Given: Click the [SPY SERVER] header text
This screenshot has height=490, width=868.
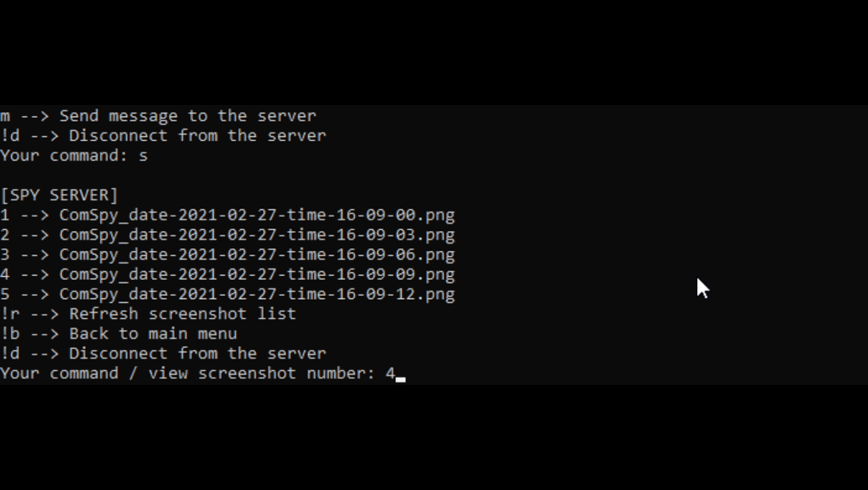Looking at the screenshot, I should [x=60, y=196].
